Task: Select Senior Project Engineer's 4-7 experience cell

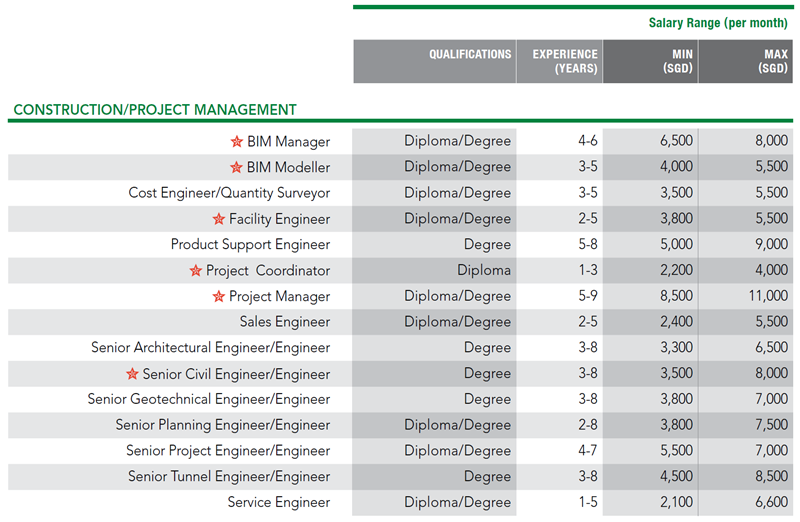Action: (x=588, y=451)
